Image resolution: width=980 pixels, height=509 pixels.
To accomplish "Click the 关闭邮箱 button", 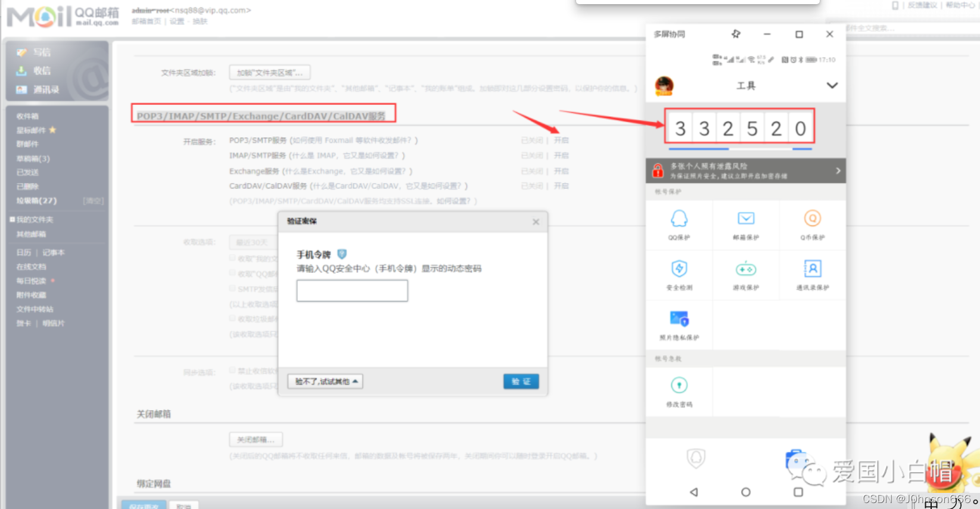I will click(x=256, y=440).
